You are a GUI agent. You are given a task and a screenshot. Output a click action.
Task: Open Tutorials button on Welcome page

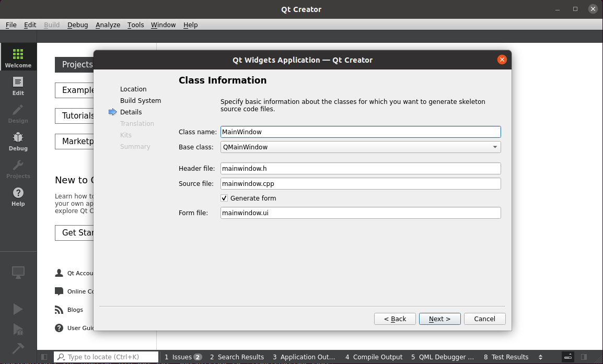[74, 116]
